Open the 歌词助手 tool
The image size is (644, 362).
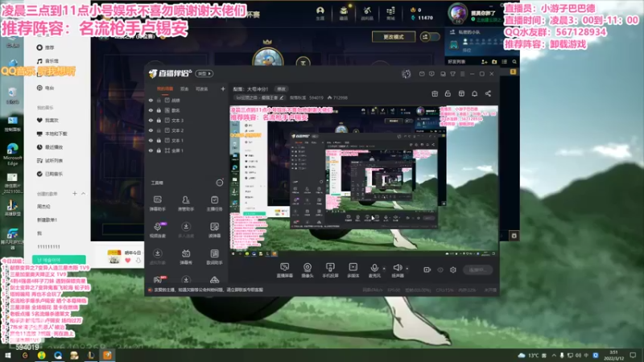tap(214, 257)
